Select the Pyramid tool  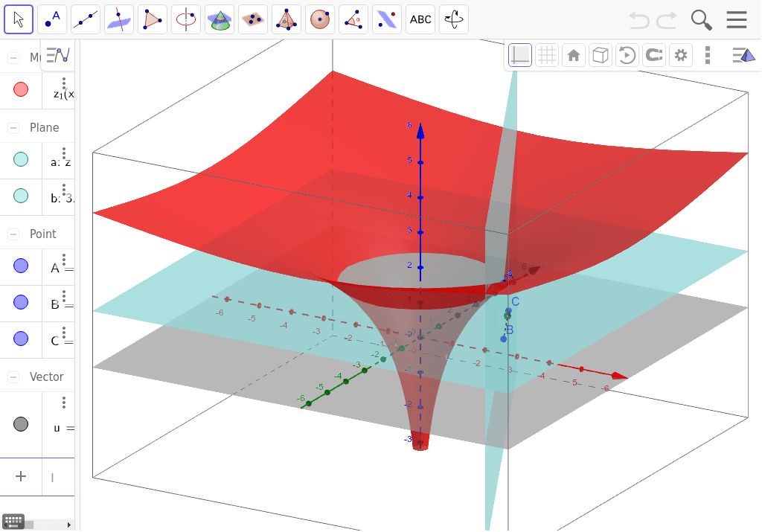click(286, 19)
